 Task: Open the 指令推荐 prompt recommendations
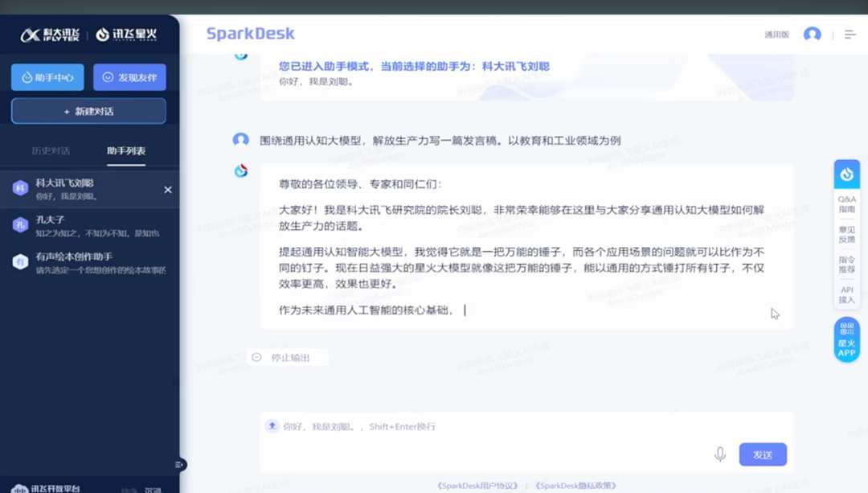coord(845,265)
